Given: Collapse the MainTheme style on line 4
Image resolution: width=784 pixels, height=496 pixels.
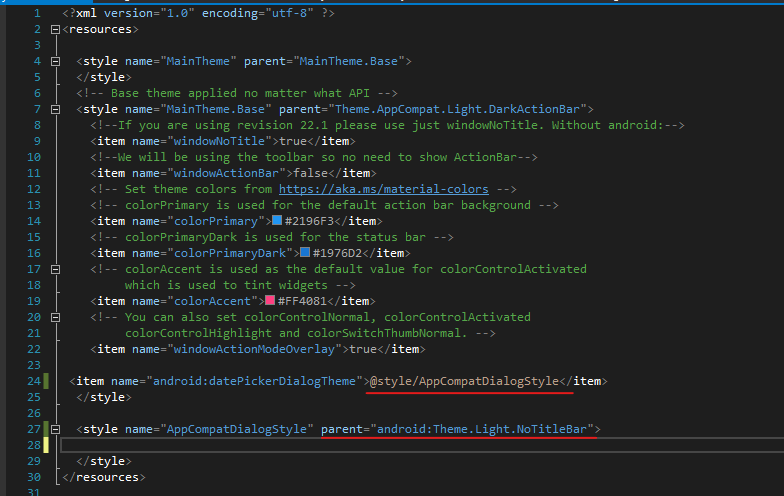Looking at the screenshot, I should [x=56, y=62].
